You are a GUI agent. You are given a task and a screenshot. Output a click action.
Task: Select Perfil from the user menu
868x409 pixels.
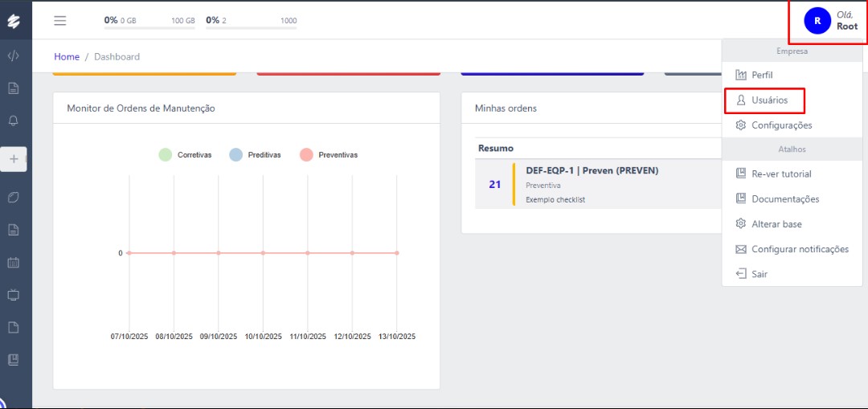tap(761, 75)
